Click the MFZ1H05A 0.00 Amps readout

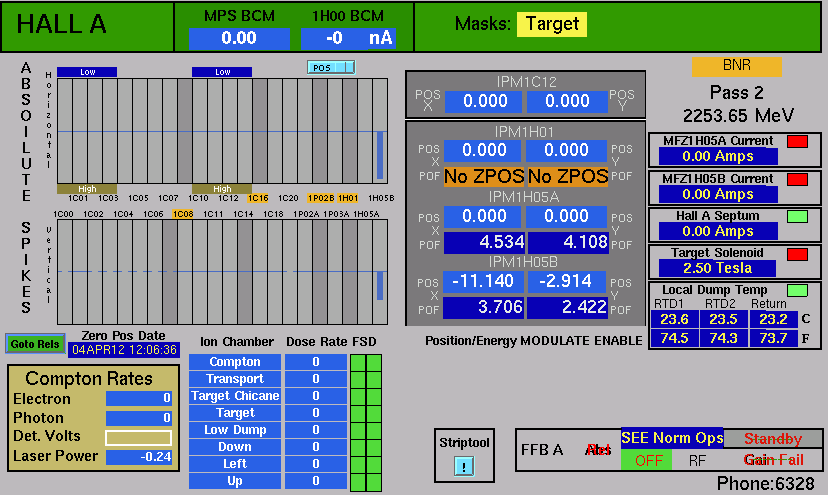[718, 156]
